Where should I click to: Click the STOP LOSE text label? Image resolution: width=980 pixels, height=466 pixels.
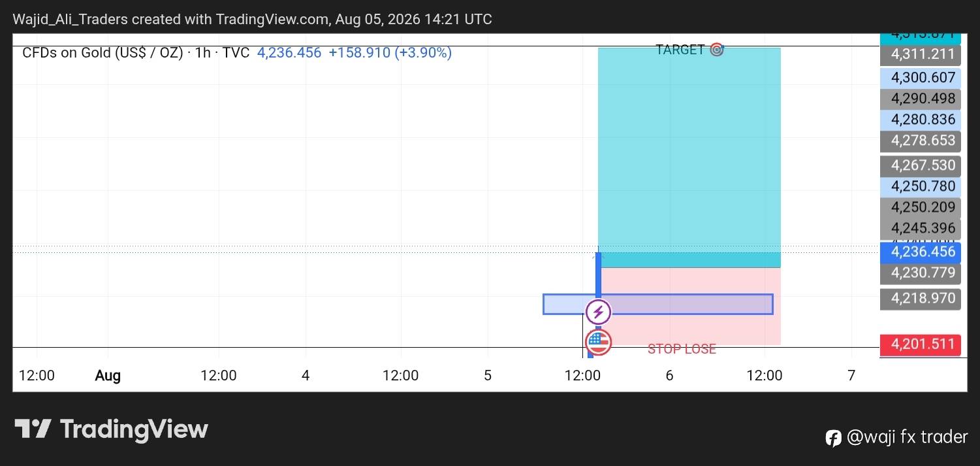point(682,350)
